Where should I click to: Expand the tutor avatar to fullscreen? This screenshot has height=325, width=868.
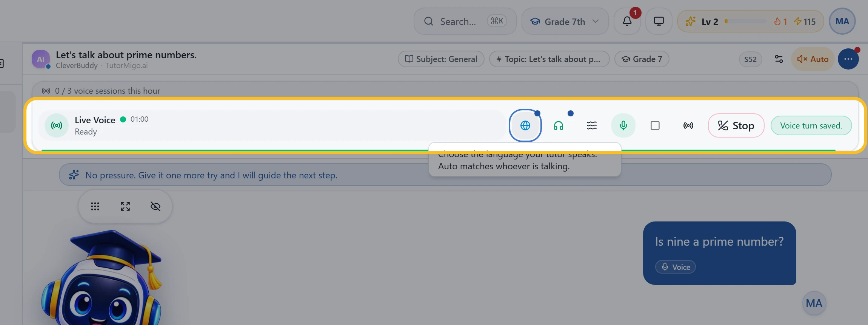coord(125,206)
